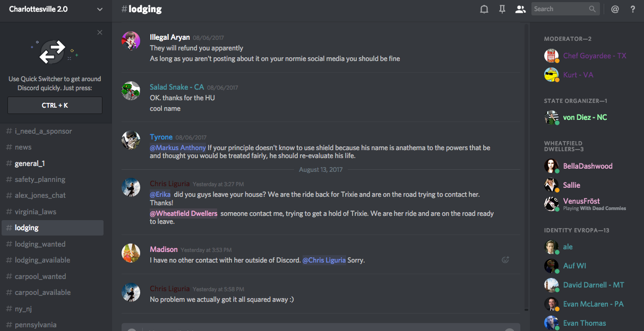Open Illegal Aryan's avatar profile
This screenshot has height=331, width=644.
click(x=131, y=41)
